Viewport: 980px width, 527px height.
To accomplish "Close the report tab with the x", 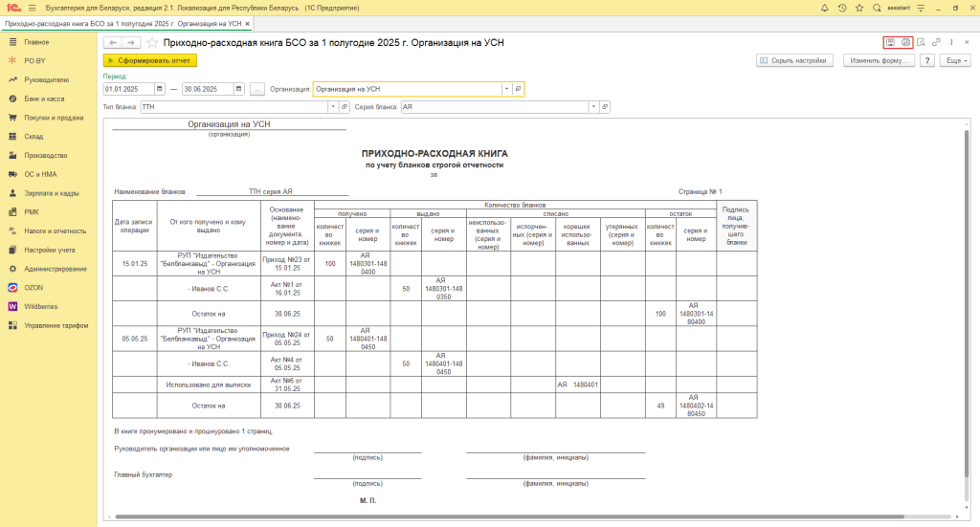I will [x=248, y=24].
